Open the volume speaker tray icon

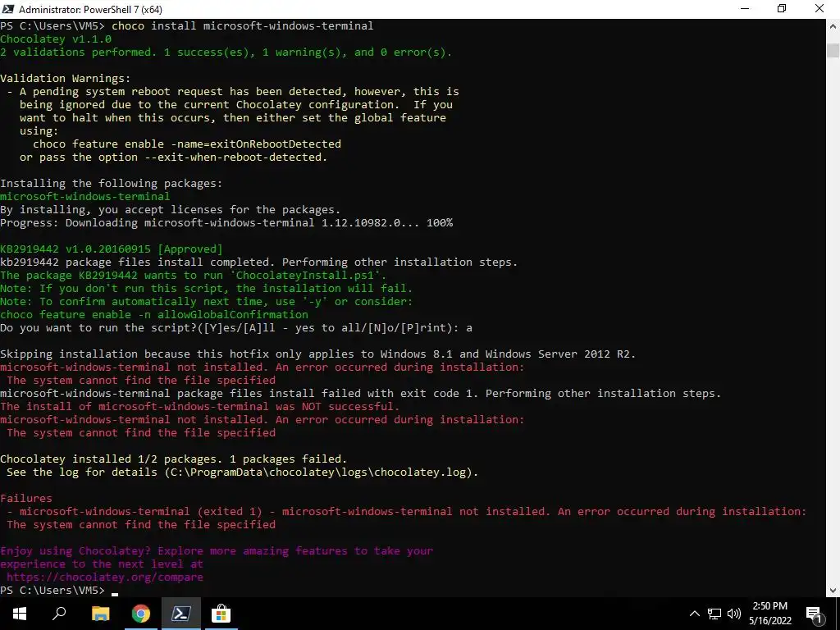[x=734, y=614]
